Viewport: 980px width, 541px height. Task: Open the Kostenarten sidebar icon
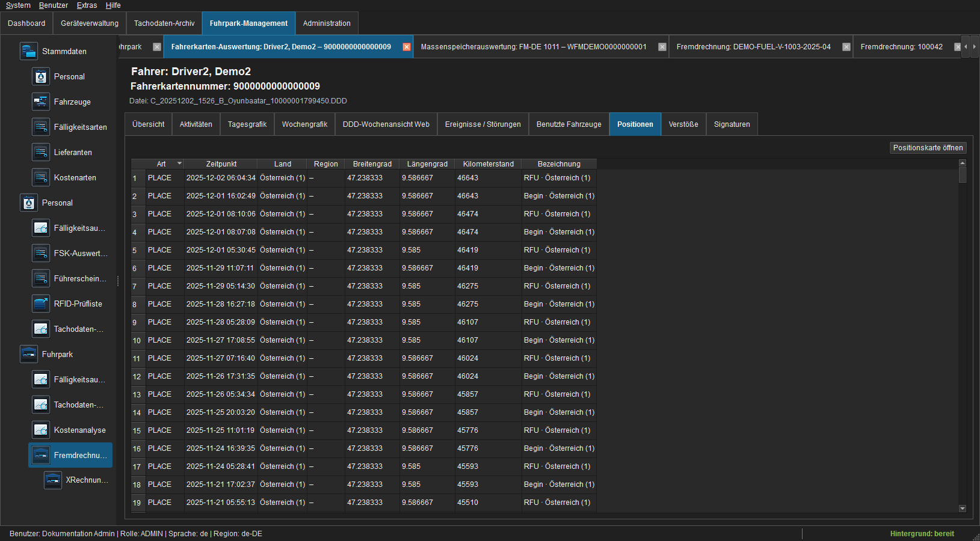40,177
